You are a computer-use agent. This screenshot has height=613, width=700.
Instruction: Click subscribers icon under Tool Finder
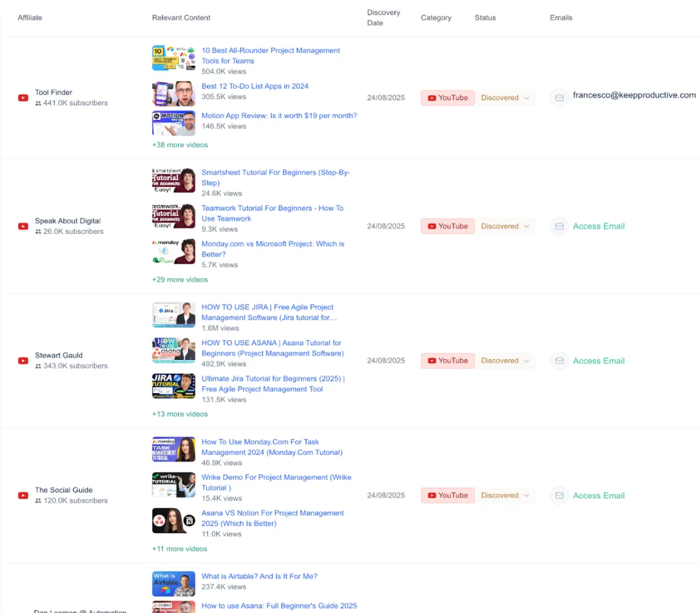pyautogui.click(x=38, y=103)
